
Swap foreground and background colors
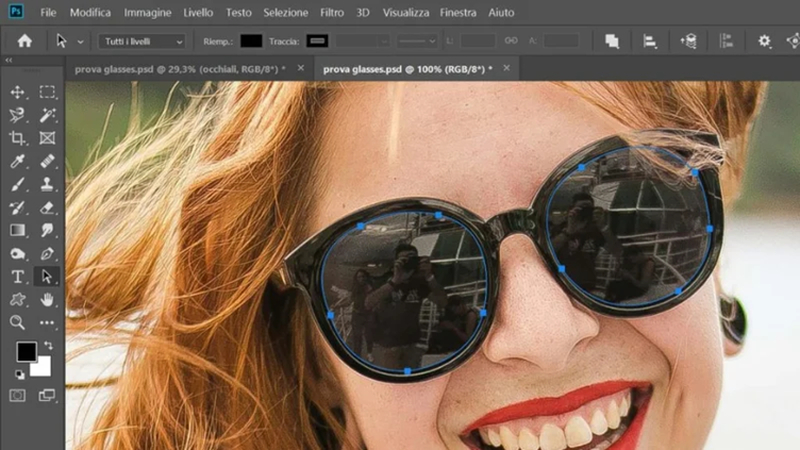tap(48, 345)
